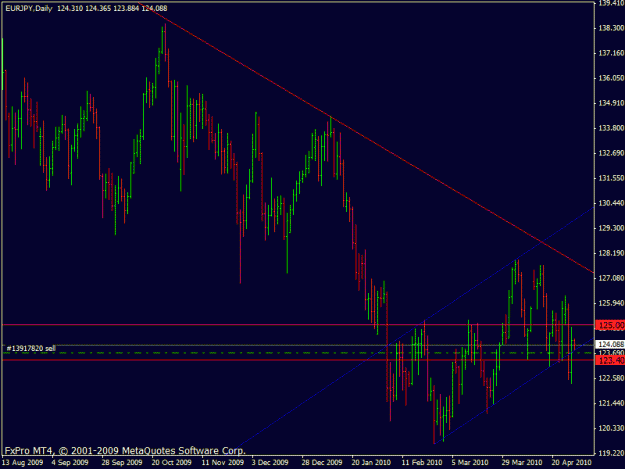This screenshot has width=625, height=469.
Task: Click the red 125.00 price level tag
Action: (610, 325)
